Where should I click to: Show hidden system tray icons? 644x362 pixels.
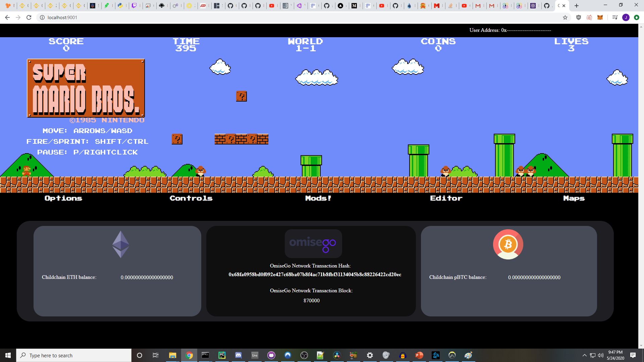[x=584, y=355]
